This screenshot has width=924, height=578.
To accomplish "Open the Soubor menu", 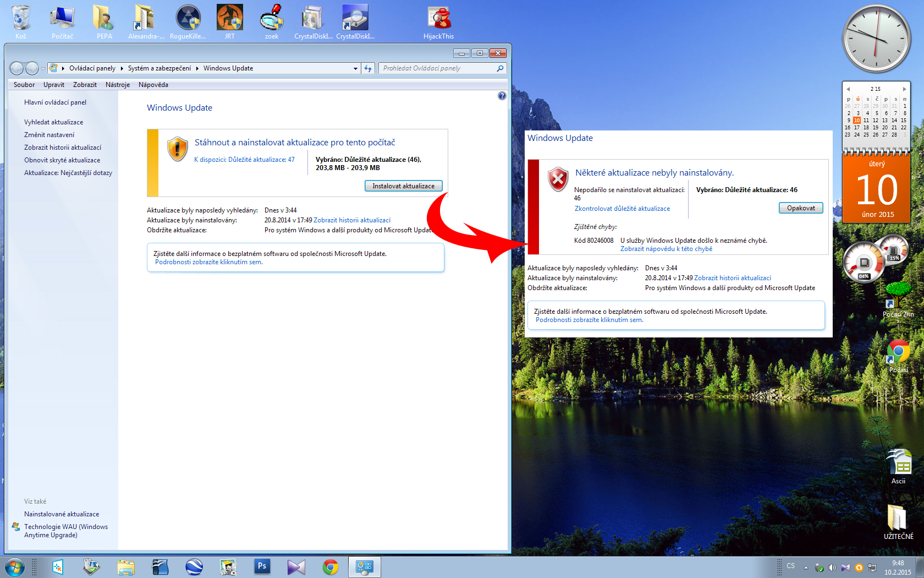I will 24,85.
